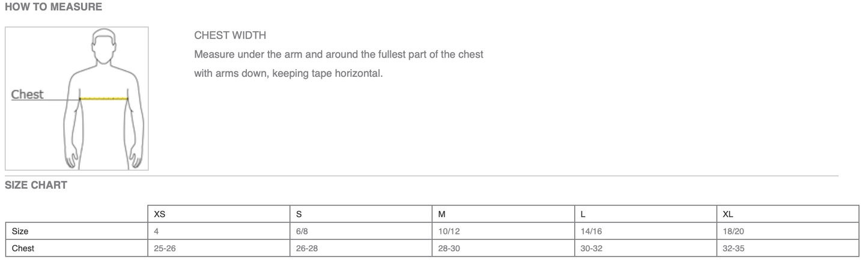Image resolution: width=868 pixels, height=274 pixels.
Task: Click the Size row label
Action: click(20, 231)
